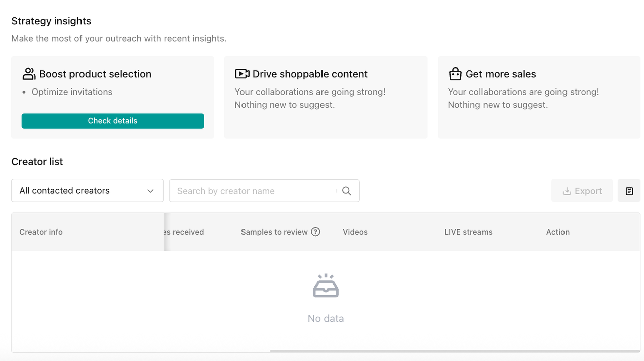Click the shopping bag icon for Get more sales

point(455,74)
